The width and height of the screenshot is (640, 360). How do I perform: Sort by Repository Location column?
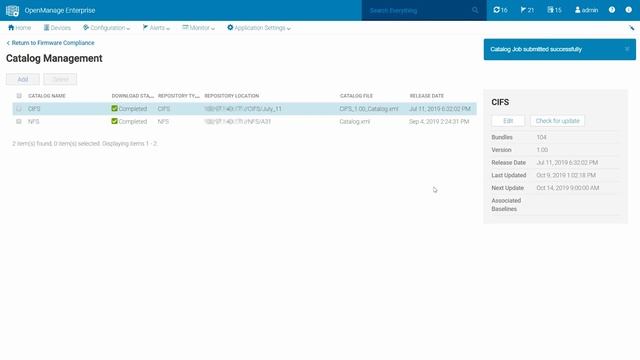tap(231, 96)
